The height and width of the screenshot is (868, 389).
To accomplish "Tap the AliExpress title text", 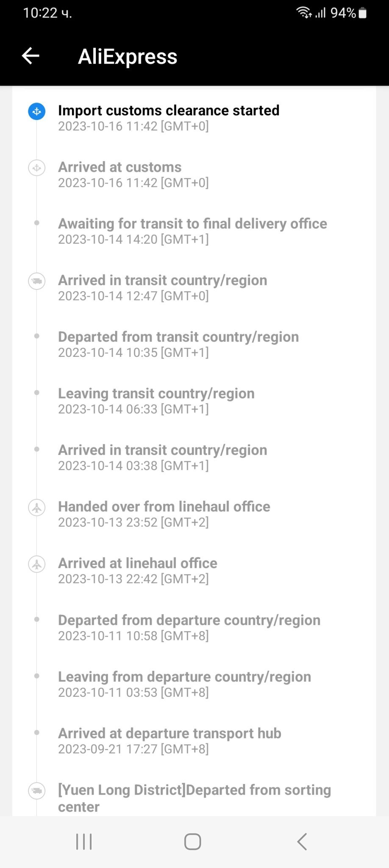I will pos(128,57).
